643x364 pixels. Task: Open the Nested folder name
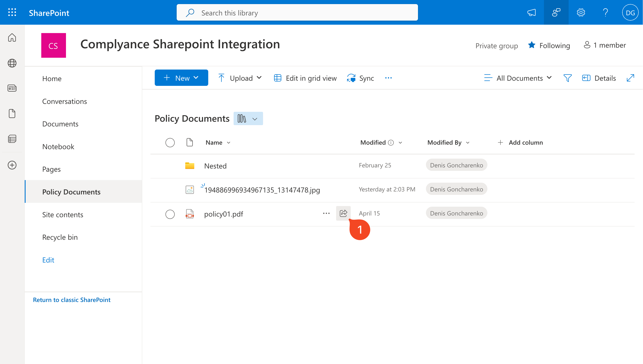point(215,166)
